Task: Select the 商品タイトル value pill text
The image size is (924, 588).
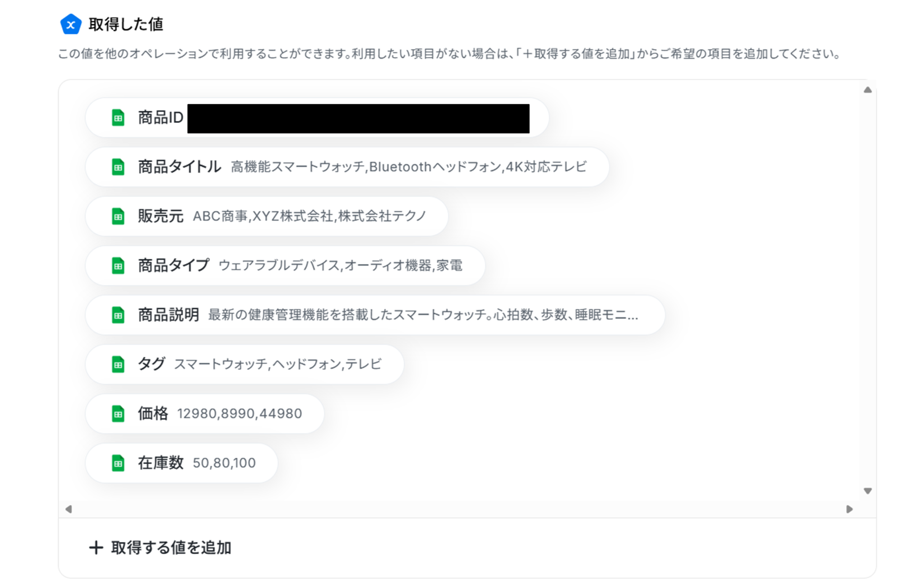Action: (408, 167)
